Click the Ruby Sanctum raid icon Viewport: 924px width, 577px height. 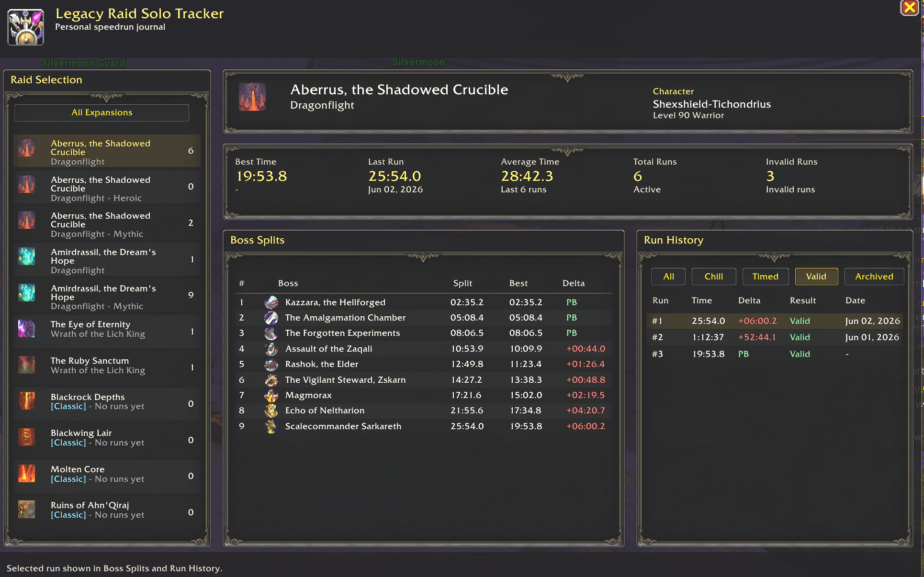point(27,365)
